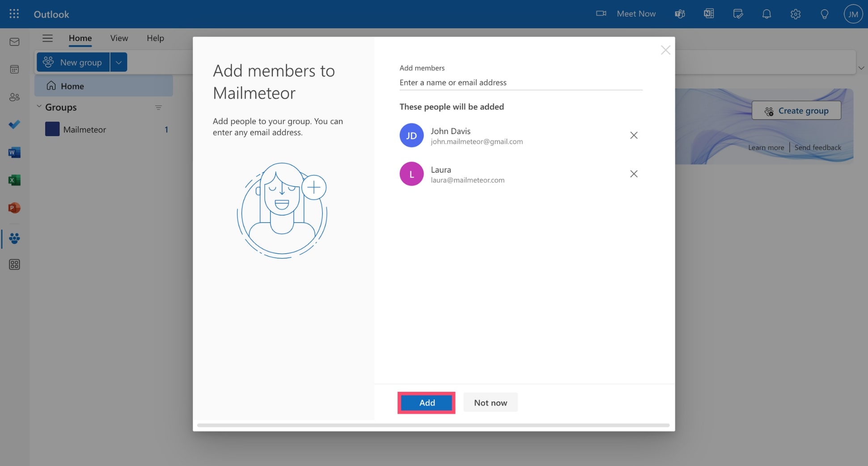Open the Learn more link
Image resolution: width=868 pixels, height=466 pixels.
coord(766,147)
